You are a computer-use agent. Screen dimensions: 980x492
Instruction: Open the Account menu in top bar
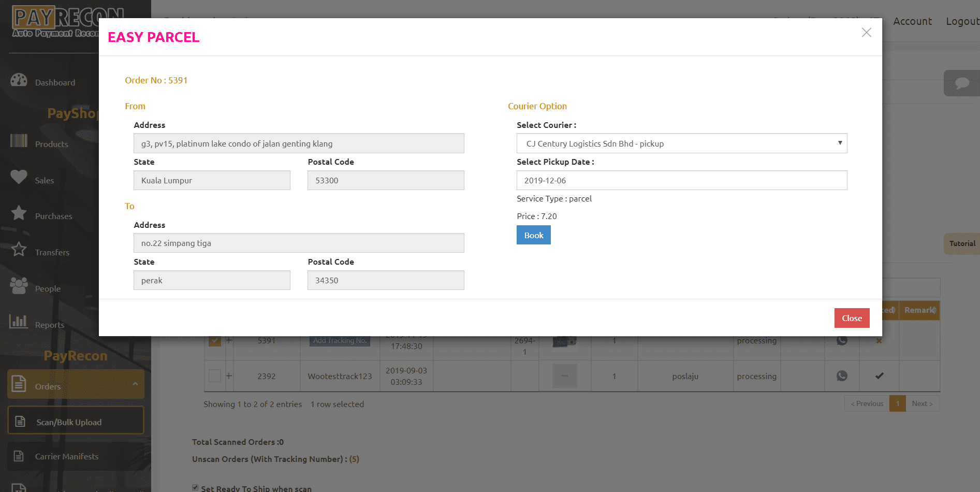[912, 21]
